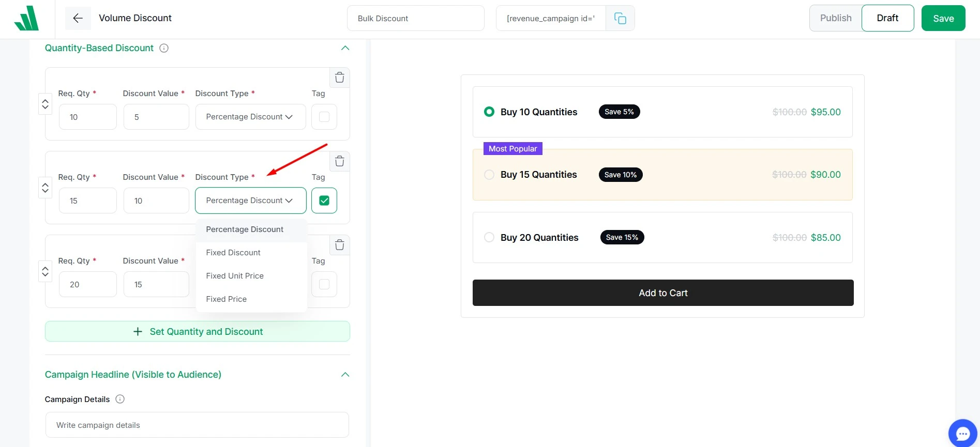Viewport: 980px width, 447px height.
Task: Collapse the Campaign Headline section
Action: pos(345,375)
